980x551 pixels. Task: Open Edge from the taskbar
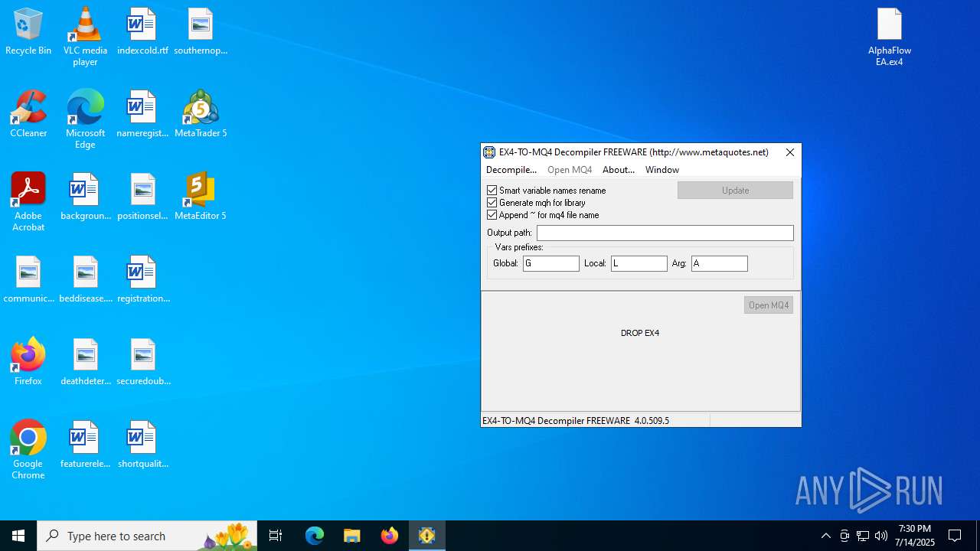point(315,536)
